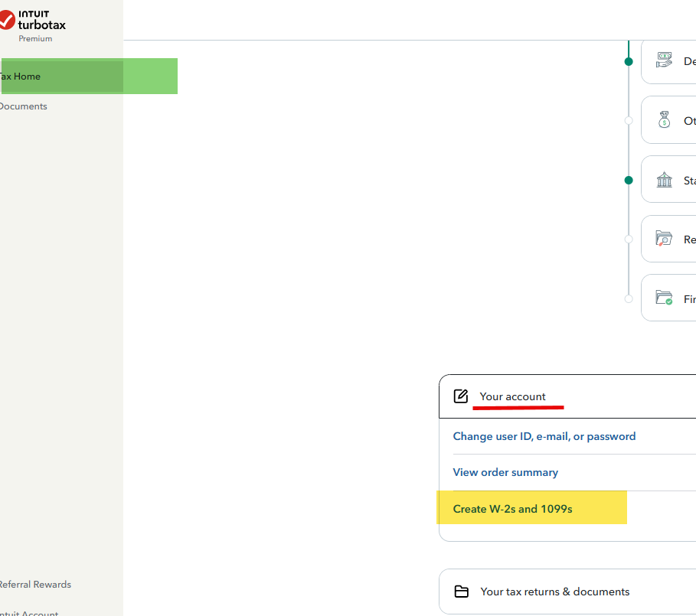
Task: Click the TurboTax red checkmark logo
Action: 8,19
